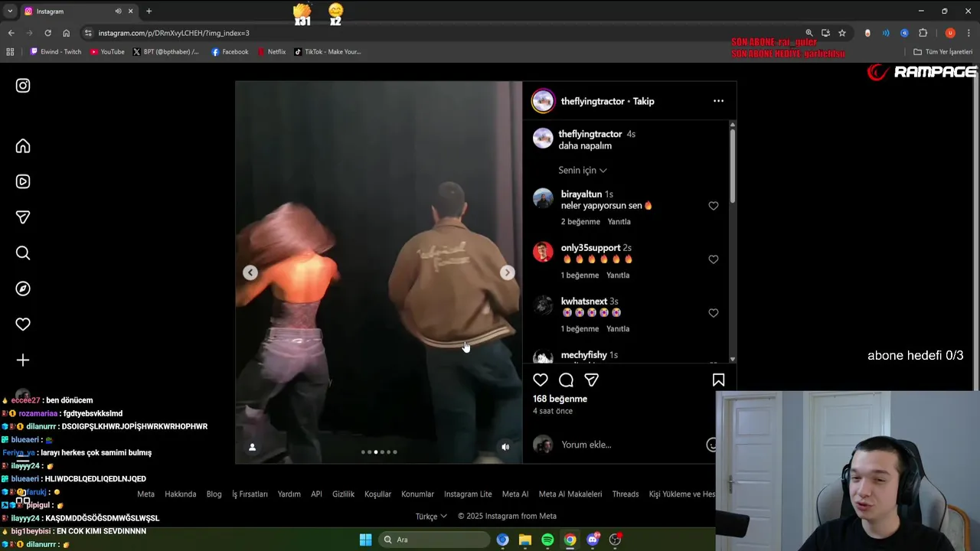
Task: Open the Chrome three-dot menu
Action: coord(969,33)
